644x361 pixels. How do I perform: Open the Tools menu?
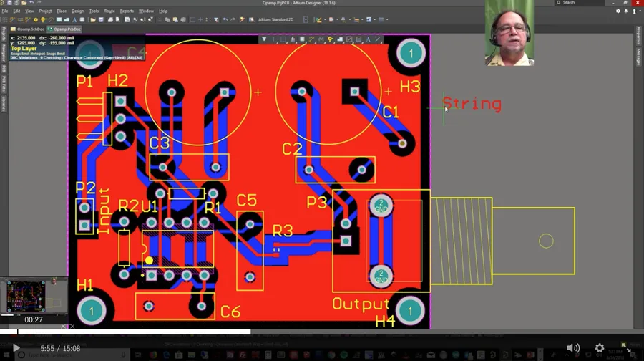94,11
